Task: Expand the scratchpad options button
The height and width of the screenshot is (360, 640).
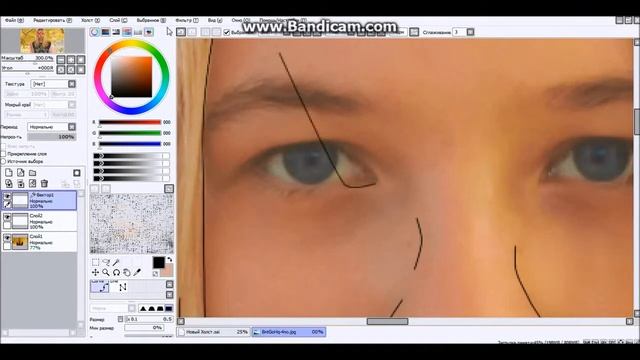Action: click(169, 188)
